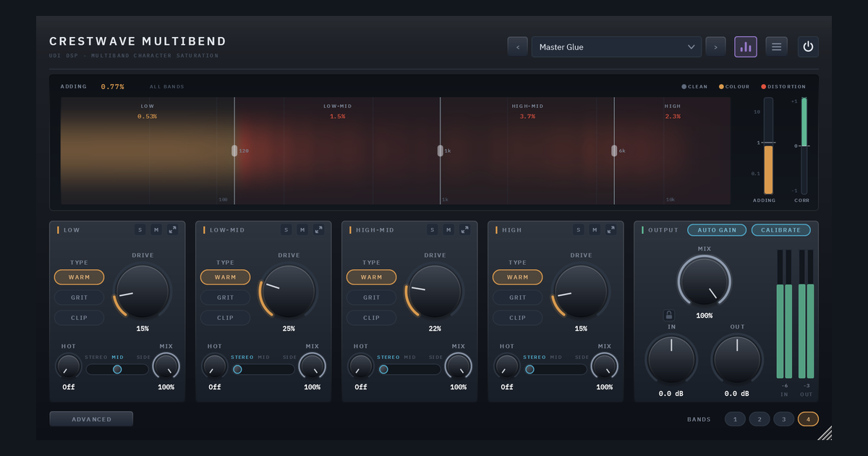This screenshot has width=868, height=456.
Task: Open the hamburger menu icon
Action: pos(777,47)
